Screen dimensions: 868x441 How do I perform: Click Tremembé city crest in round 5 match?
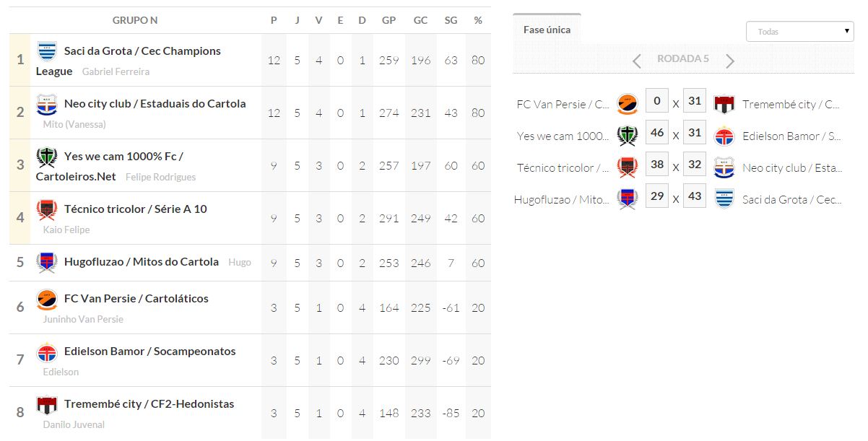(x=724, y=104)
